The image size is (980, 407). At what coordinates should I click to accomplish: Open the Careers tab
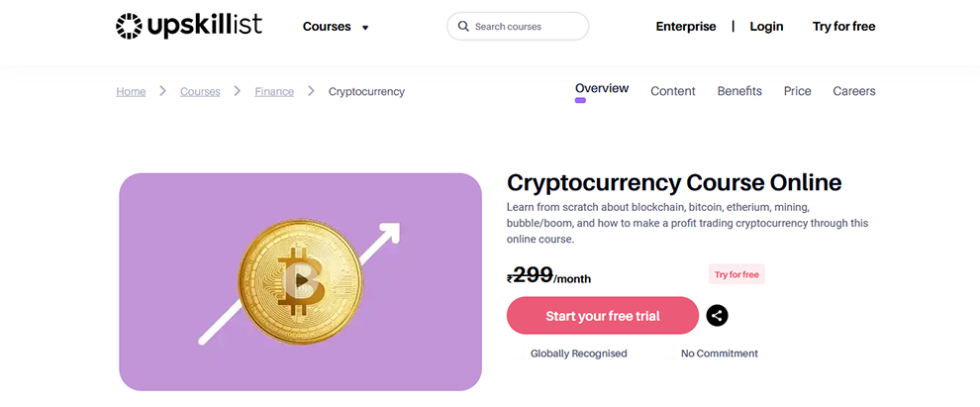(x=853, y=91)
